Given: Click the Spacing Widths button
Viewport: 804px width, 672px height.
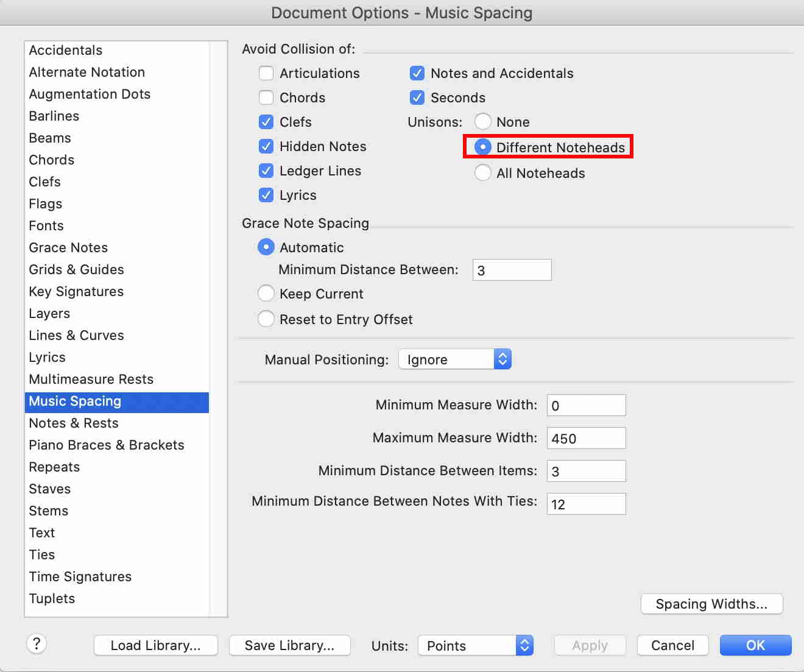Looking at the screenshot, I should [711, 604].
